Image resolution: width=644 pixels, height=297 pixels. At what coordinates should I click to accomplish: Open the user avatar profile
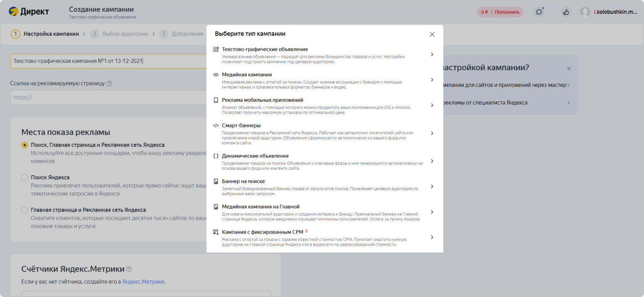point(585,12)
